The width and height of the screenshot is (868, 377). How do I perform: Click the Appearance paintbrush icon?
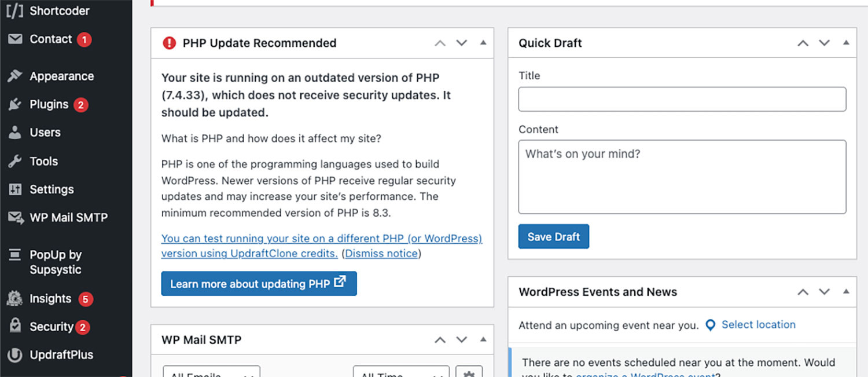coord(15,76)
